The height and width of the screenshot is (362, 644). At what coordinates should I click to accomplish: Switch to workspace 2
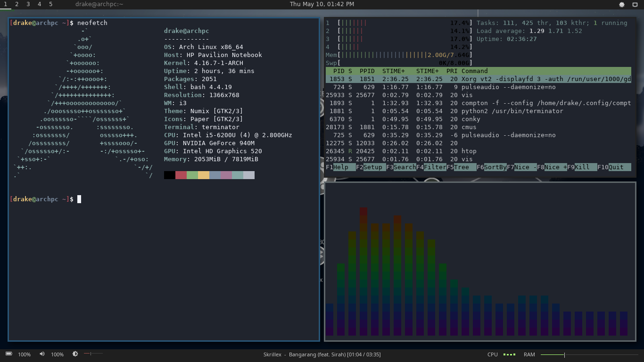[x=17, y=4]
